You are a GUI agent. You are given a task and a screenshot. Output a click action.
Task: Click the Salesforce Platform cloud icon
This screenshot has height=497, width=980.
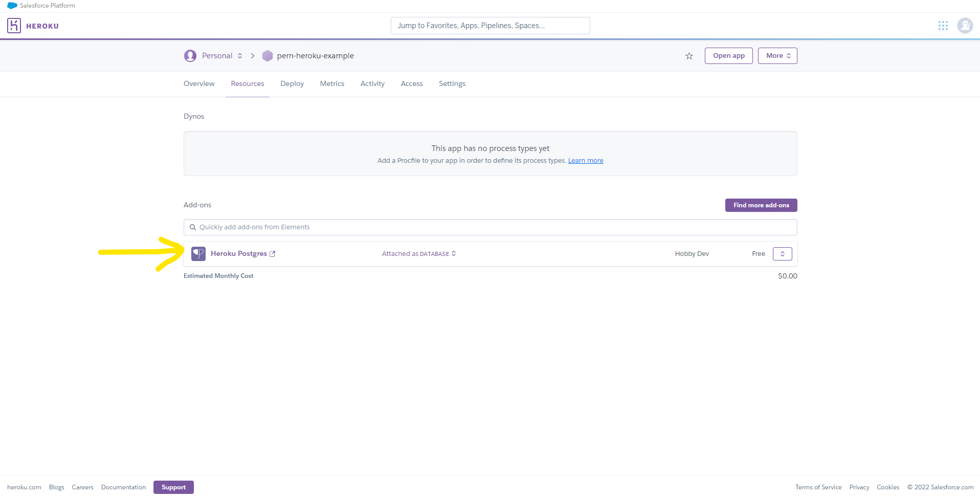pyautogui.click(x=11, y=5)
